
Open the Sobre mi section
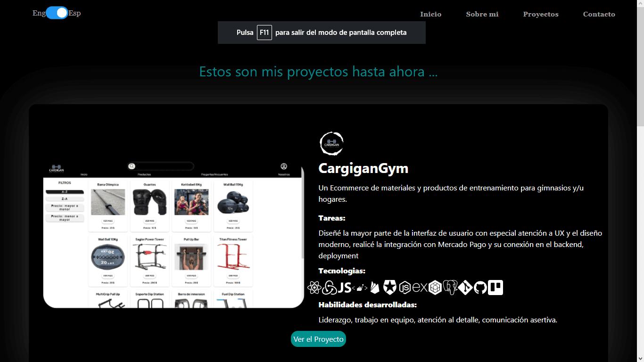pos(482,14)
